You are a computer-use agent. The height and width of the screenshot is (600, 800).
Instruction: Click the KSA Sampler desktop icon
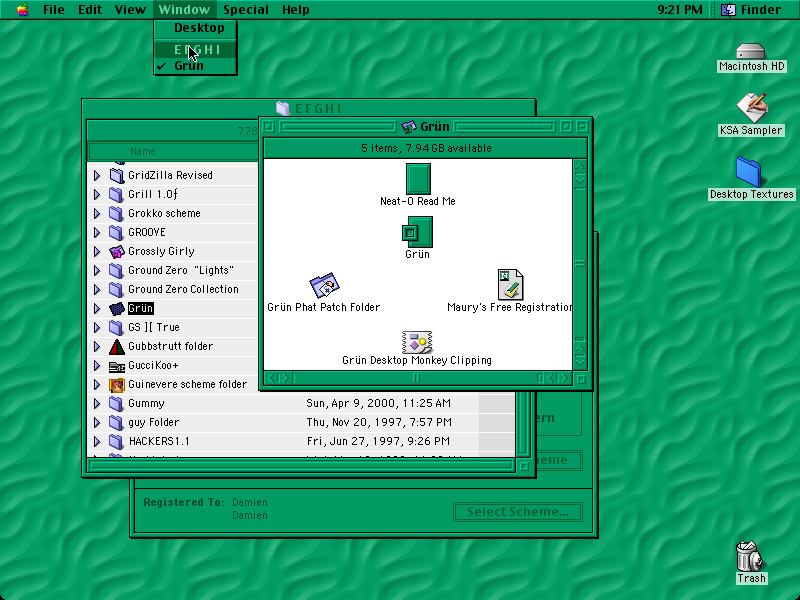pyautogui.click(x=752, y=108)
